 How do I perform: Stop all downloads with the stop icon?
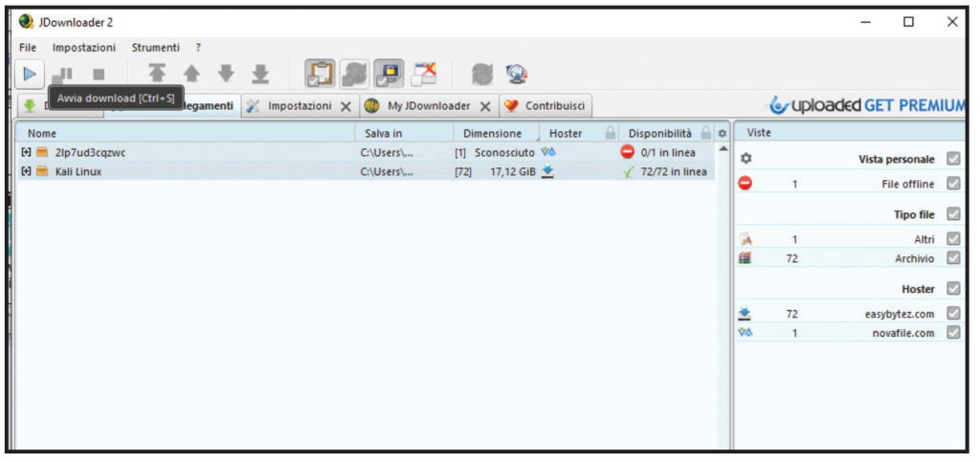99,75
